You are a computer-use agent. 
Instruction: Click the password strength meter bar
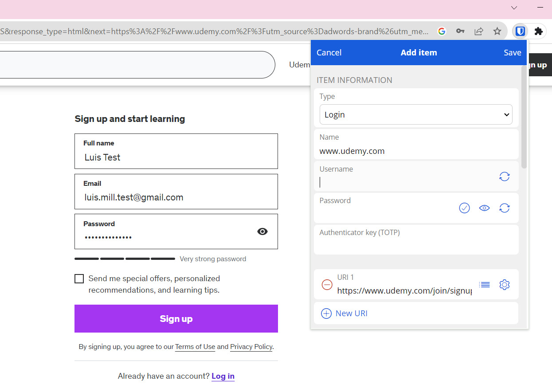click(125, 259)
